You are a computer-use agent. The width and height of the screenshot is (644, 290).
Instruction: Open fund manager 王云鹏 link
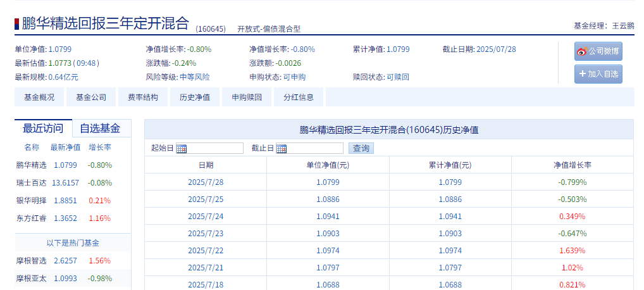tap(623, 26)
